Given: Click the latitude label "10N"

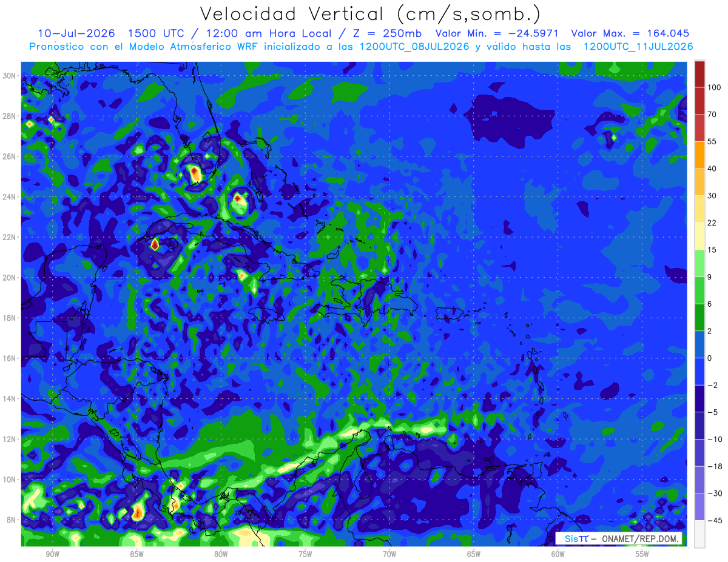Looking at the screenshot, I should point(10,480).
